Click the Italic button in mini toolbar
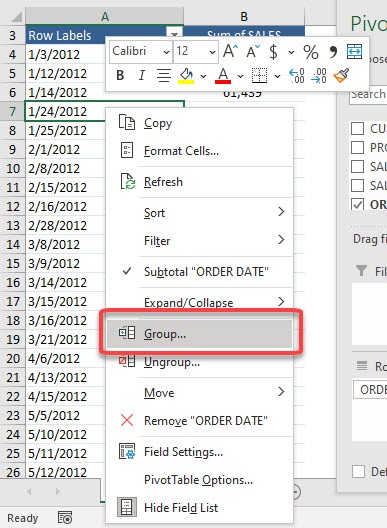Viewport: 387px width, 528px height. pos(142,75)
